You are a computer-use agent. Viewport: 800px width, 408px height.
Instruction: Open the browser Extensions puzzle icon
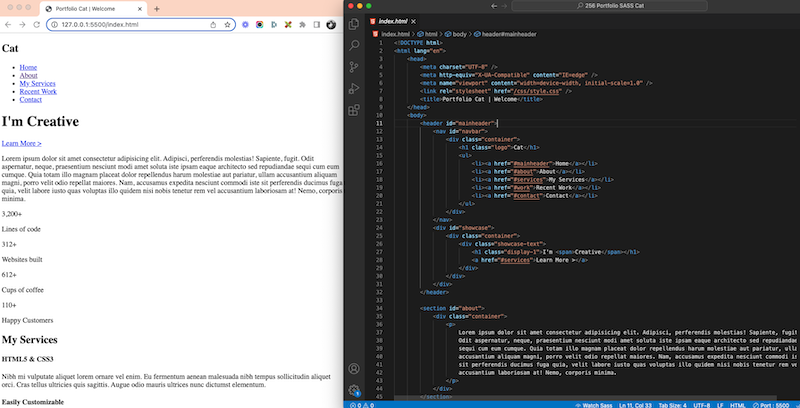[302, 24]
